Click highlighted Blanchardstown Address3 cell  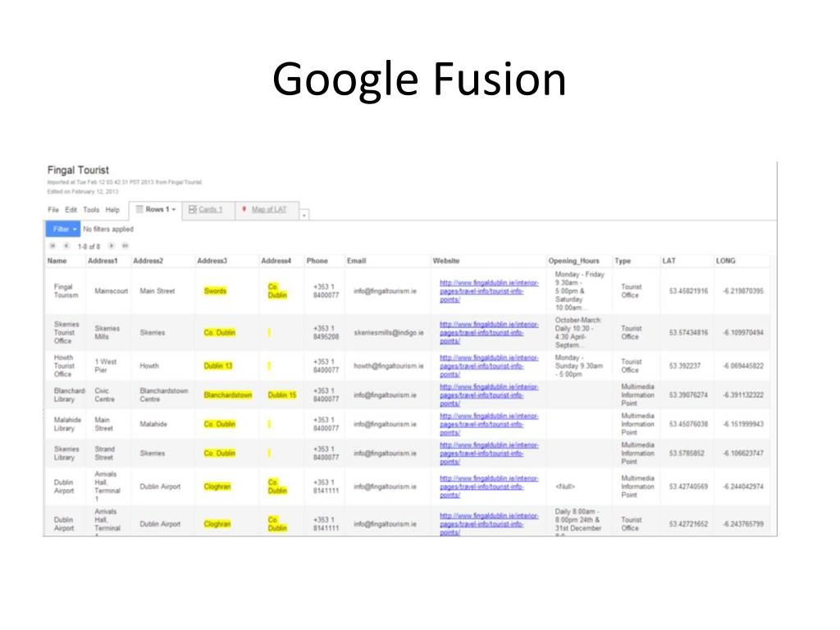pos(228,395)
